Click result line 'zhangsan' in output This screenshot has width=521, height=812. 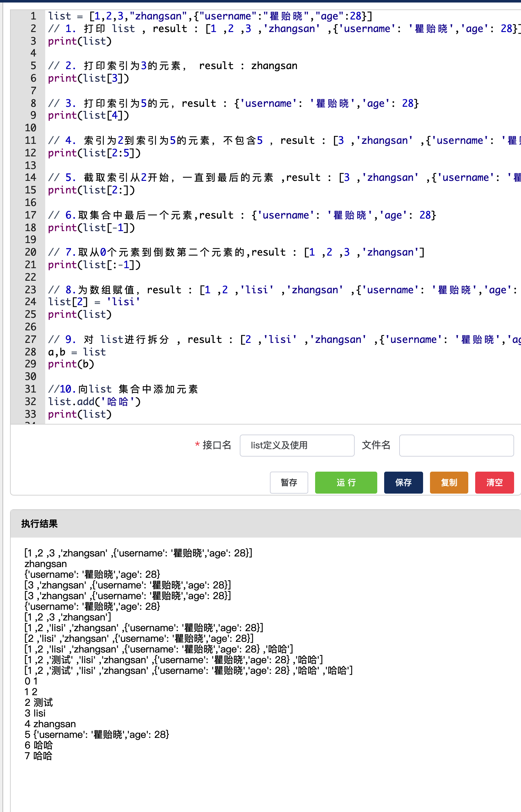coord(46,564)
